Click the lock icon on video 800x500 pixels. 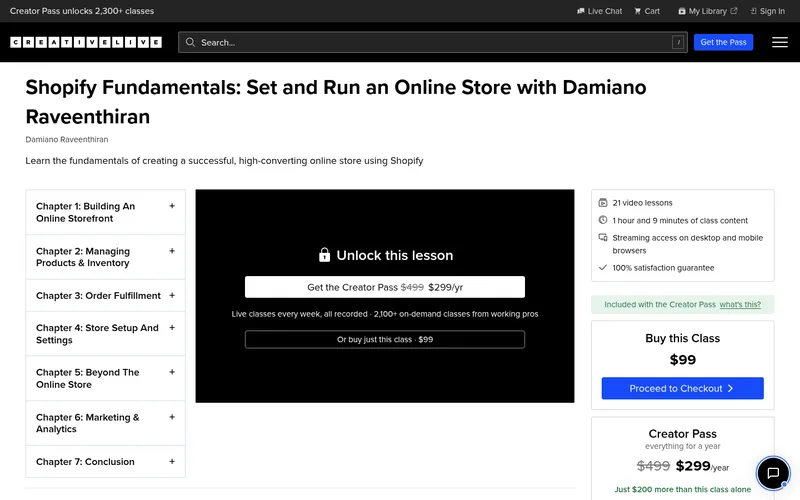[x=324, y=255]
